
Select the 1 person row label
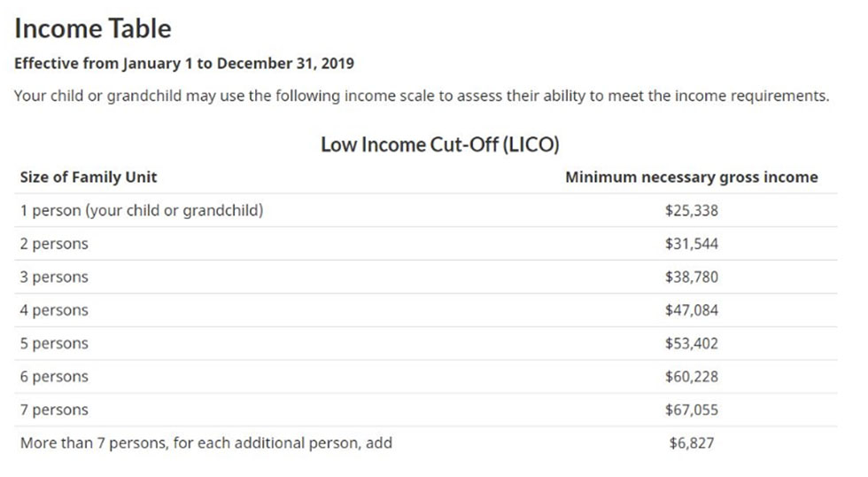(142, 210)
